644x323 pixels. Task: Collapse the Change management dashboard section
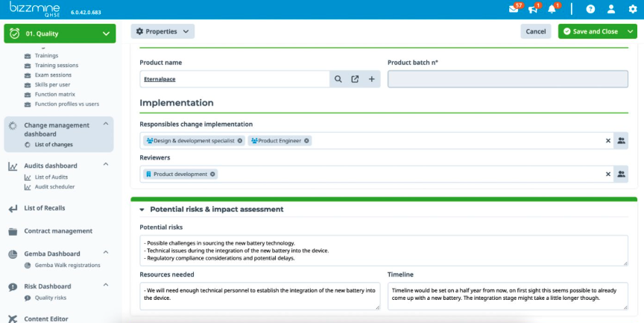point(106,124)
